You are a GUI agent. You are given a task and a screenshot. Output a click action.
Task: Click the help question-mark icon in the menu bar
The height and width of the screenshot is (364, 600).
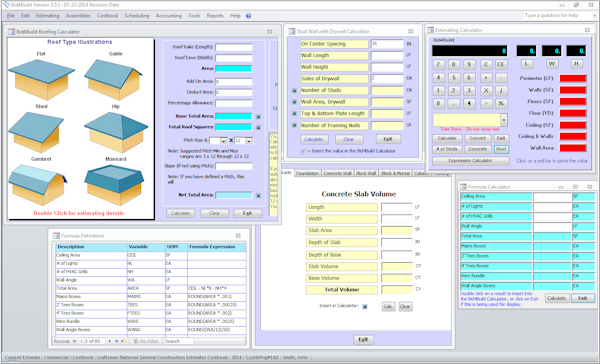tap(248, 16)
